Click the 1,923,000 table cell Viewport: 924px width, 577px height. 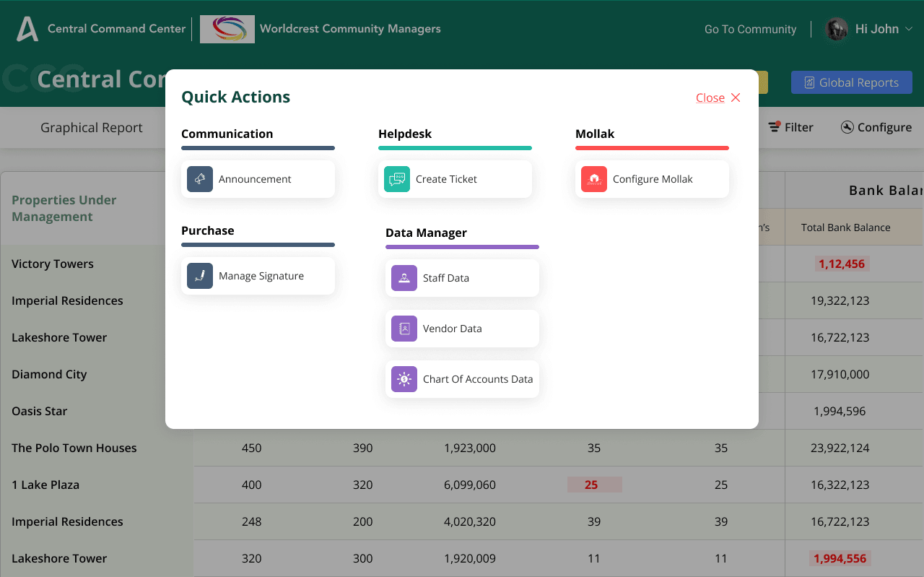click(470, 448)
